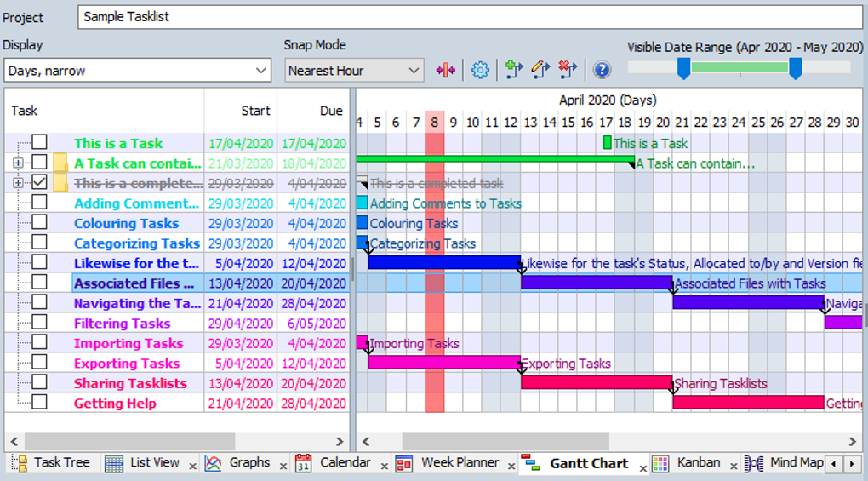The image size is (868, 481).
Task: Click the edit dependency pencil icon
Action: pos(540,70)
